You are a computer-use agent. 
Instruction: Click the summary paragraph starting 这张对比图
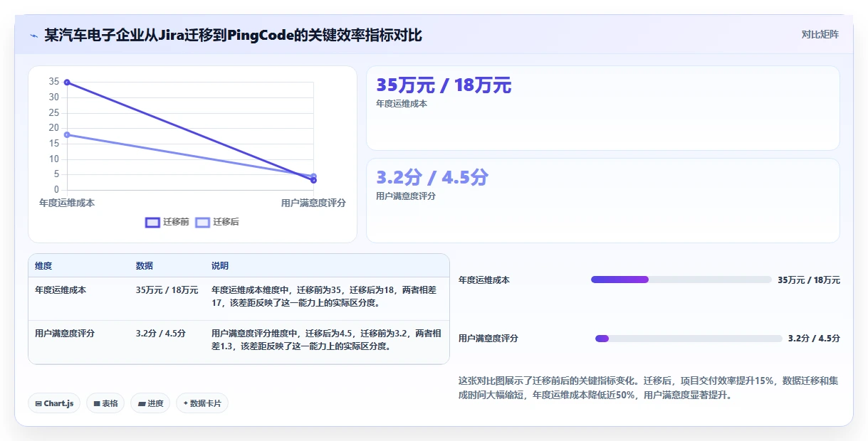point(649,388)
